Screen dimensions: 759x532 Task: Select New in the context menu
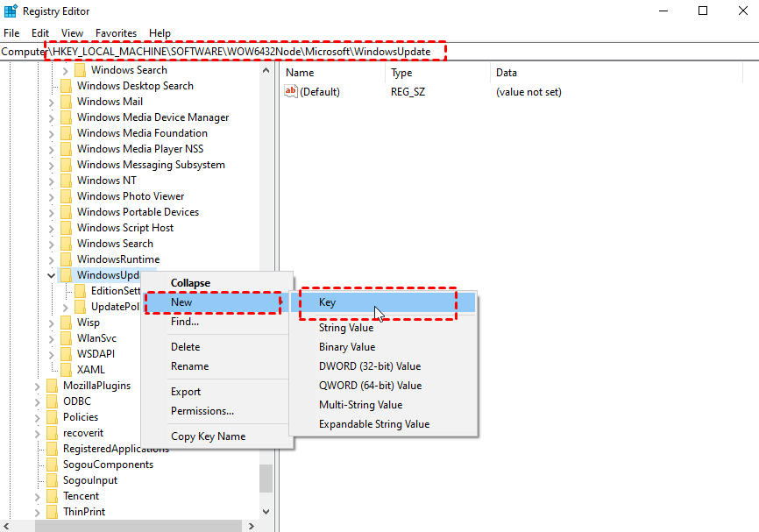click(x=216, y=302)
